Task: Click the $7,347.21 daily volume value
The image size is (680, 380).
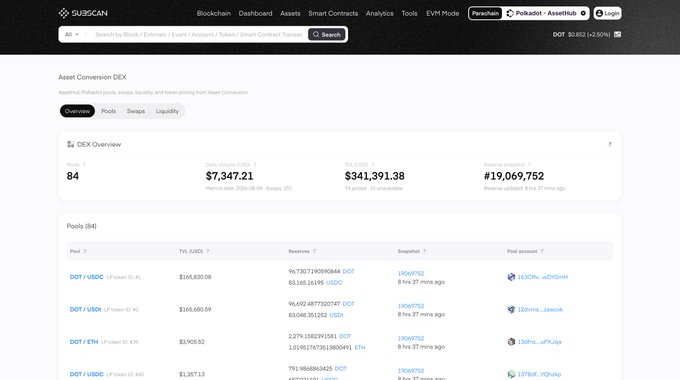Action: tap(229, 176)
